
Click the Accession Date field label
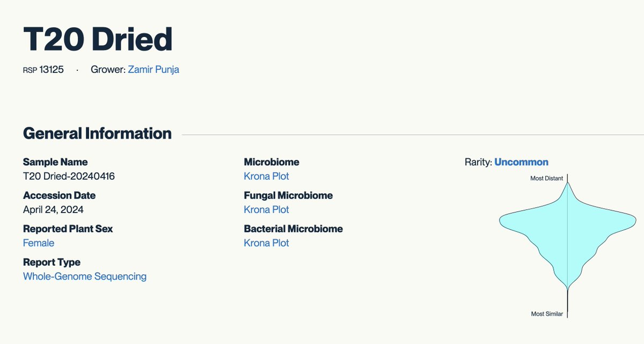[x=59, y=195]
